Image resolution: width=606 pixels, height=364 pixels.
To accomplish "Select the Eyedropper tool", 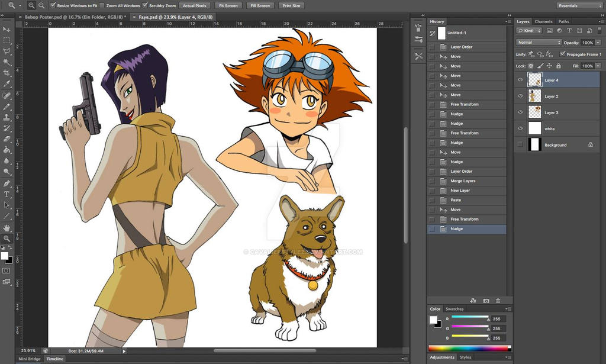I will (x=7, y=83).
